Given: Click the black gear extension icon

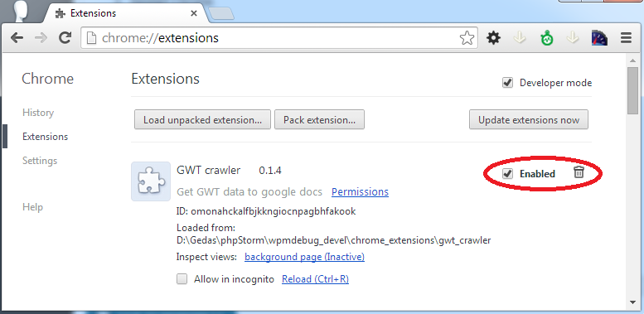Looking at the screenshot, I should click(493, 38).
